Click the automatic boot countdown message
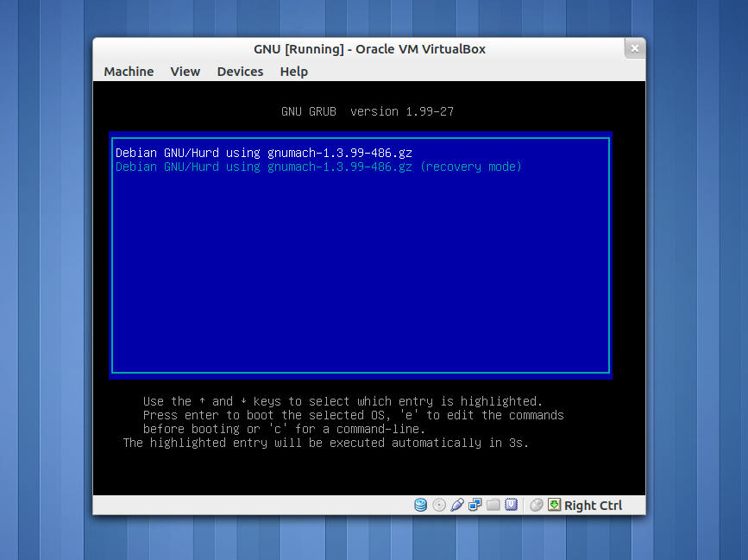The image size is (748, 560). click(325, 443)
